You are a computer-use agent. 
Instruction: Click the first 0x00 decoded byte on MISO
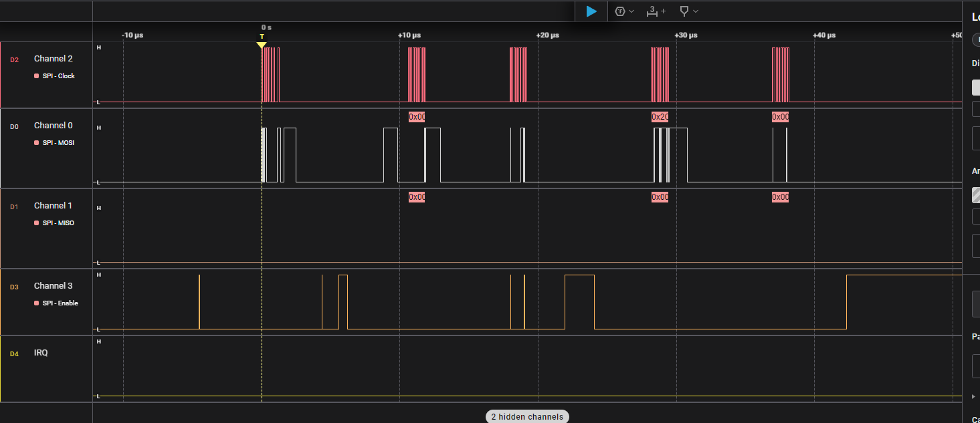[x=417, y=197]
